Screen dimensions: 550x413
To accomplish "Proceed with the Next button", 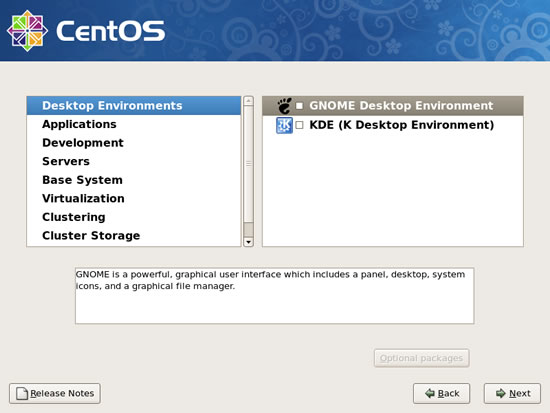I will coord(512,393).
